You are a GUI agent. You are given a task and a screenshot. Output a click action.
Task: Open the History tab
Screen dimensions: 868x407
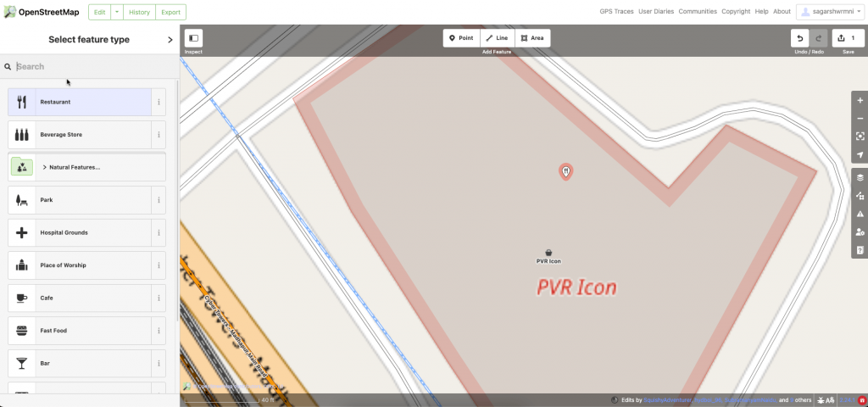tap(139, 12)
